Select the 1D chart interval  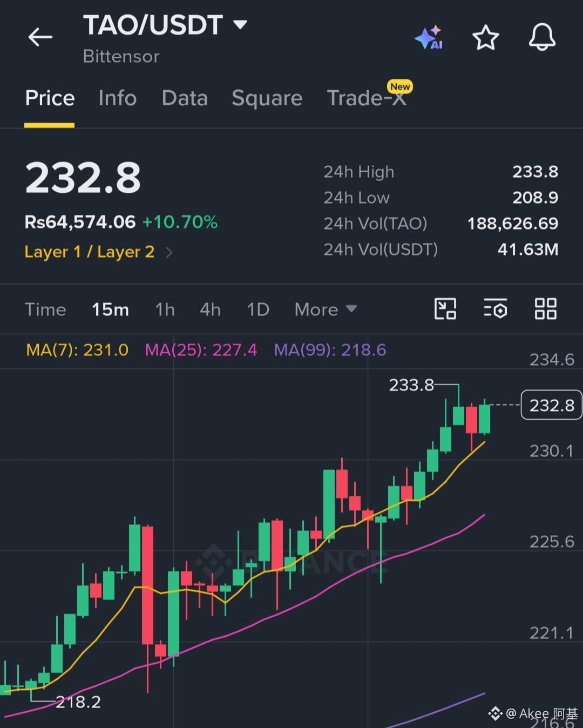[x=258, y=309]
